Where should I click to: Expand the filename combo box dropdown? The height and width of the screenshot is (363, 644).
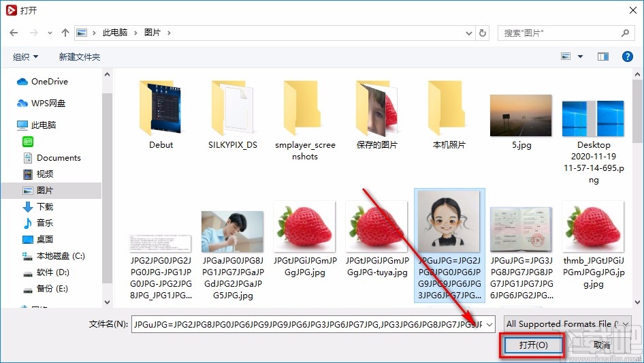(489, 324)
